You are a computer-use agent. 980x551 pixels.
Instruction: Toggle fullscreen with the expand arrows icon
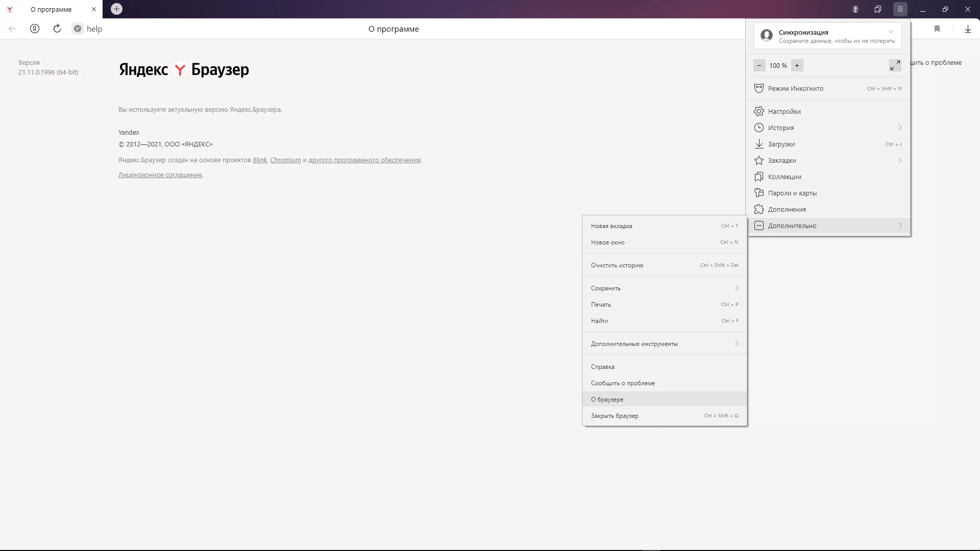[x=895, y=65]
